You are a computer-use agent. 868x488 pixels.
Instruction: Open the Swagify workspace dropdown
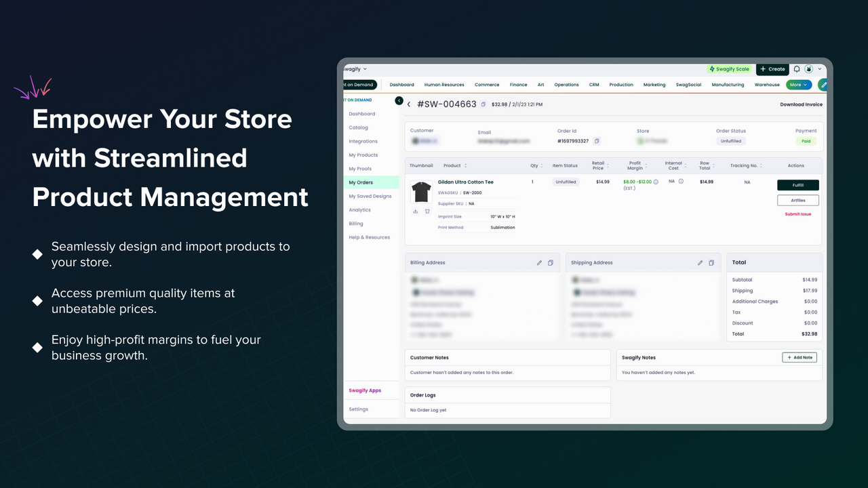click(355, 69)
